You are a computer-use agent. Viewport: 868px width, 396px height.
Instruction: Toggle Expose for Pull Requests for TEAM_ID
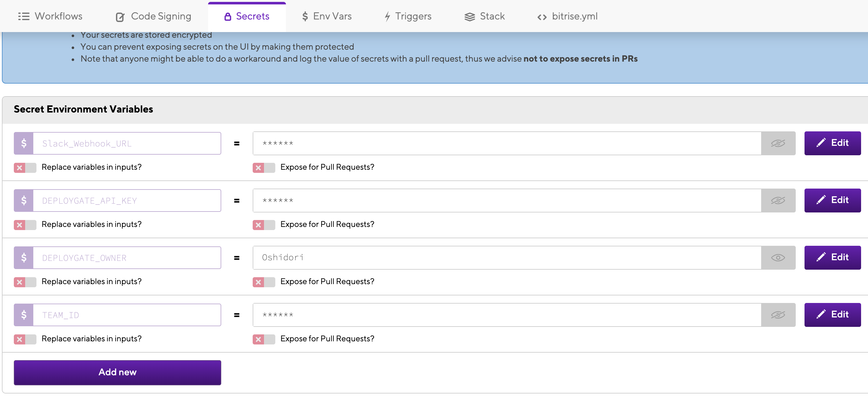tap(264, 339)
